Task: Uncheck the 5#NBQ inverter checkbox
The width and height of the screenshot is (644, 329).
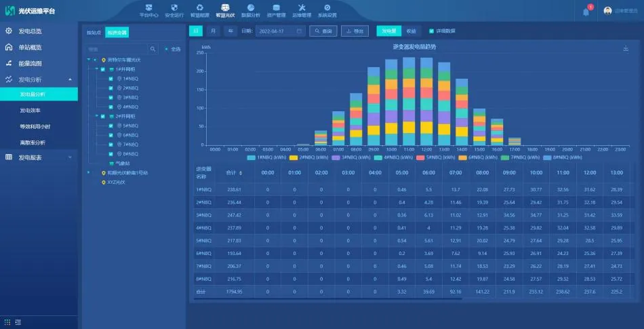Action: 111,125
